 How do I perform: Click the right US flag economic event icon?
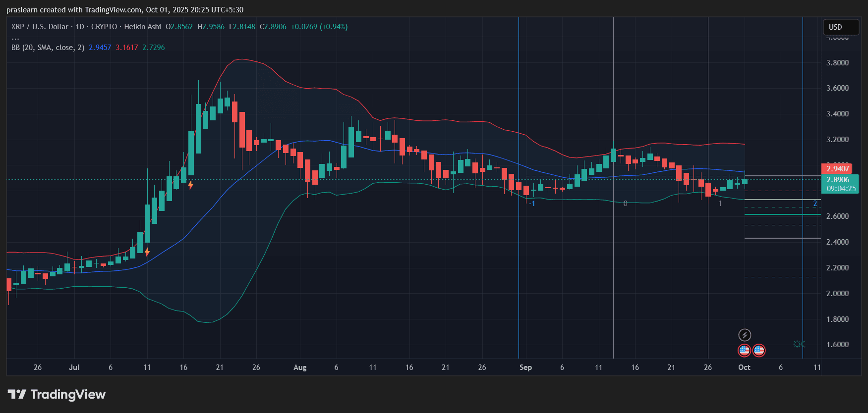[x=759, y=351]
